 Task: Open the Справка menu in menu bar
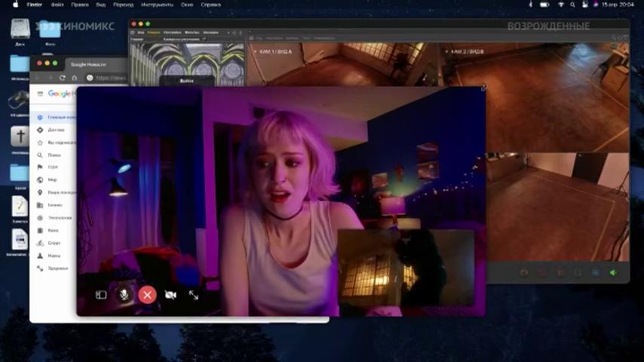click(x=210, y=5)
